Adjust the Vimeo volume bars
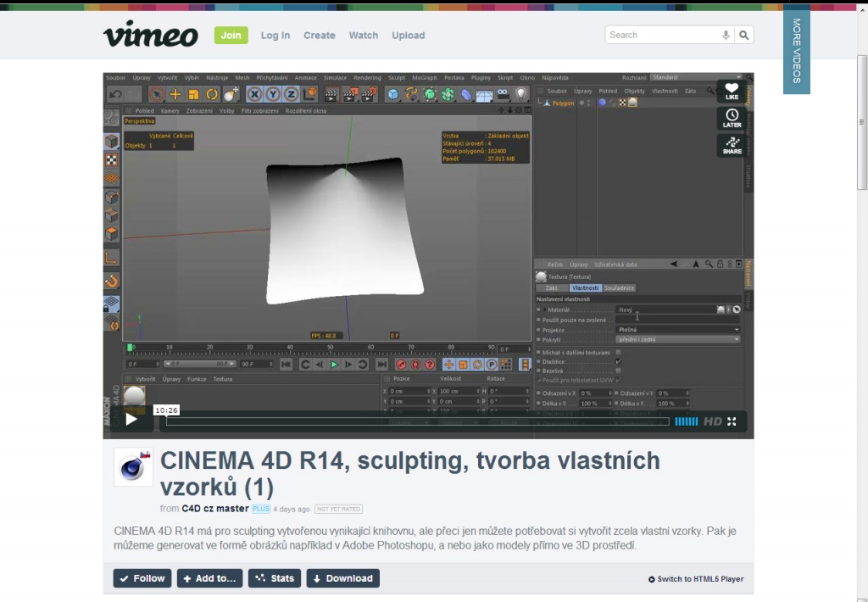 (687, 421)
